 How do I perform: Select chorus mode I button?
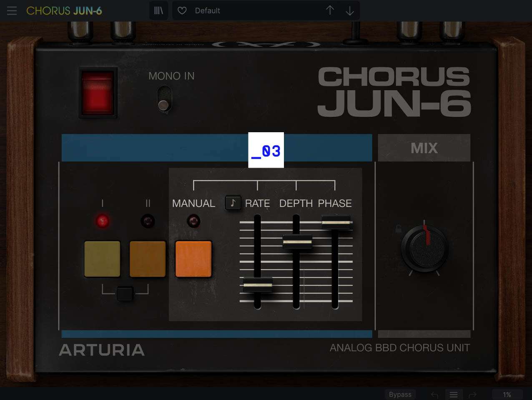coord(102,259)
